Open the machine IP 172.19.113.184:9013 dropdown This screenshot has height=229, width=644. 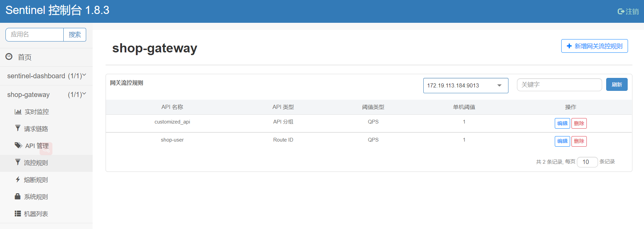coord(466,85)
